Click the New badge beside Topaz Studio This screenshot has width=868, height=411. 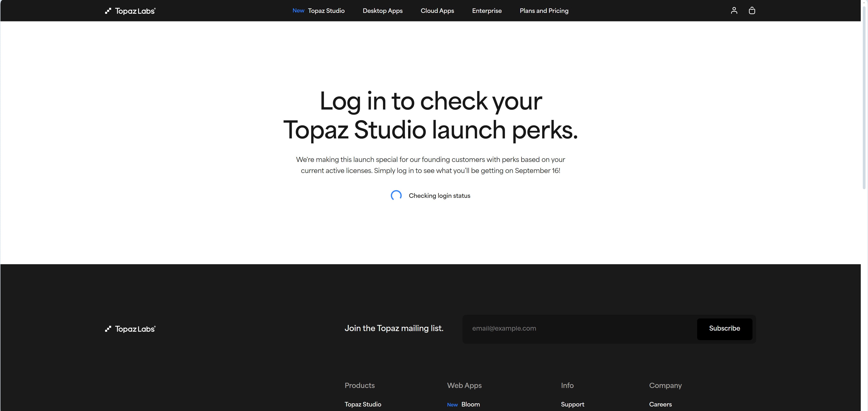pyautogui.click(x=298, y=11)
